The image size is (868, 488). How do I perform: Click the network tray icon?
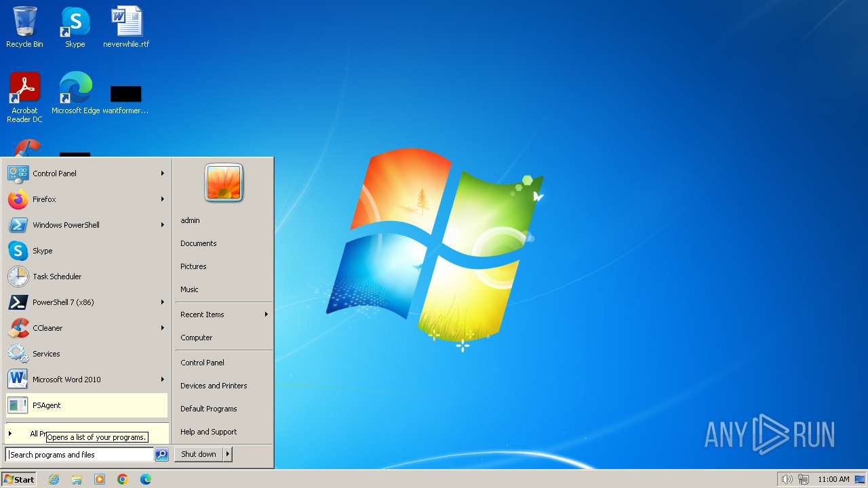(x=804, y=479)
